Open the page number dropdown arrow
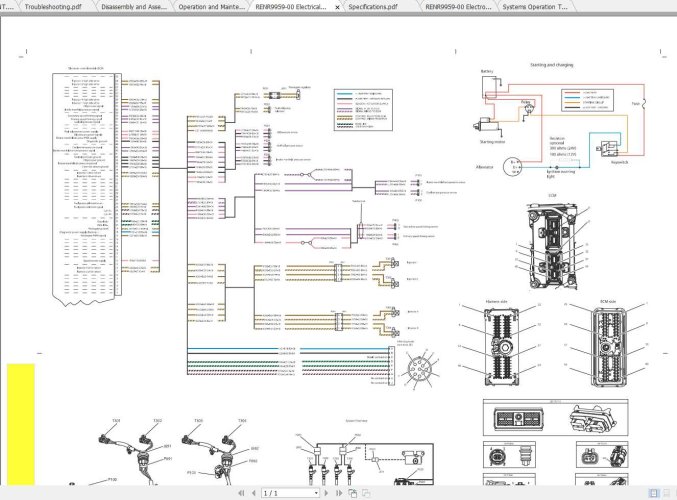Screen dimensions: 677x500 pyautogui.click(x=316, y=493)
